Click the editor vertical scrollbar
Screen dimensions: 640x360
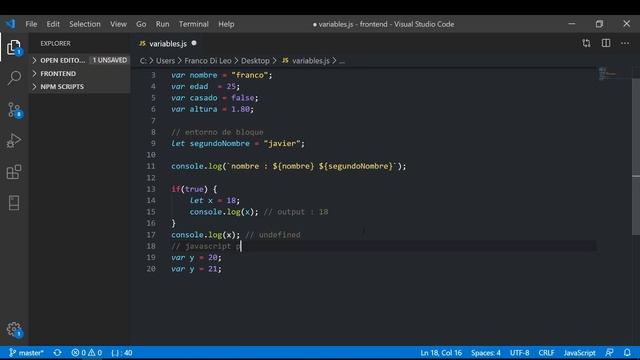click(636, 157)
